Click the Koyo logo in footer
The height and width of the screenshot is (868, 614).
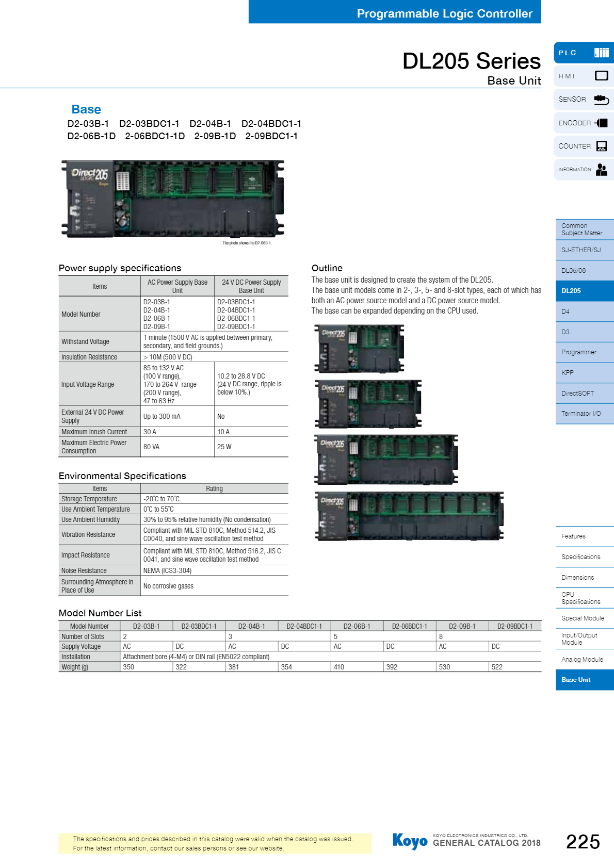410,841
